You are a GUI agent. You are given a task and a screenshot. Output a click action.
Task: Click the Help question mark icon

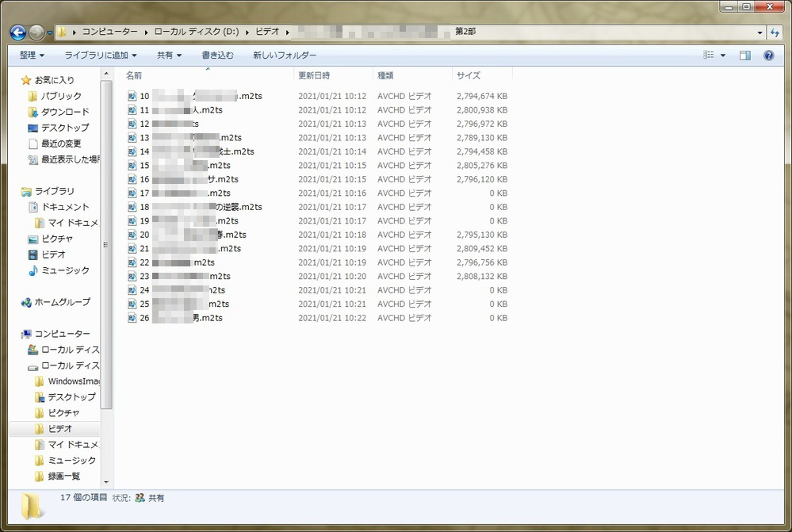768,55
